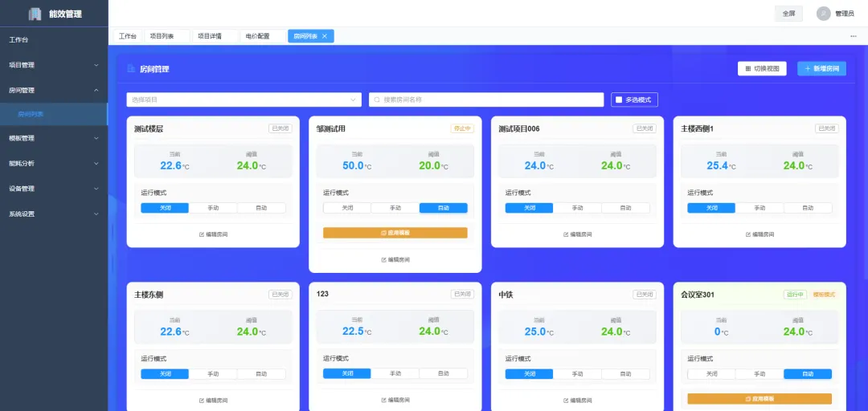Click the 20.0 threshold value on 邹测试用
This screenshot has height=411, width=868.
[429, 165]
